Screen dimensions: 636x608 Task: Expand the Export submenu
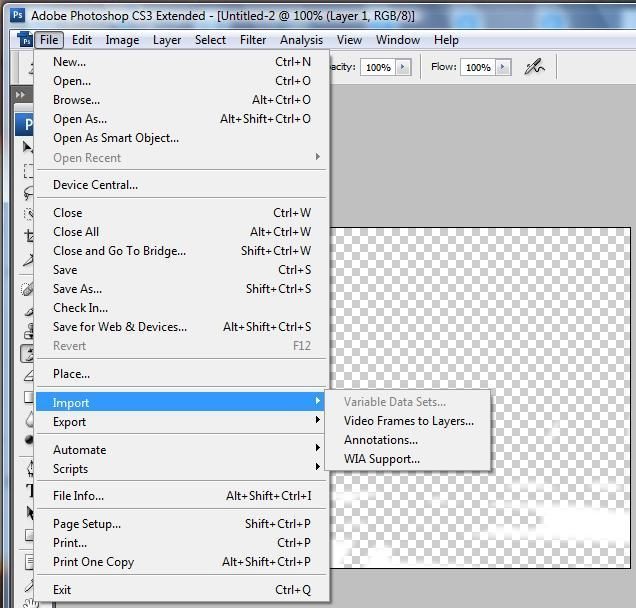click(x=182, y=421)
